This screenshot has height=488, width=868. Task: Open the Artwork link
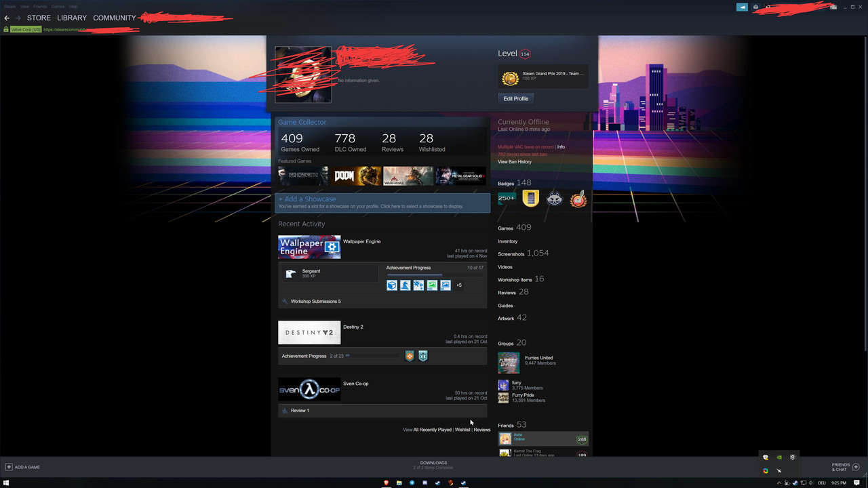(506, 319)
